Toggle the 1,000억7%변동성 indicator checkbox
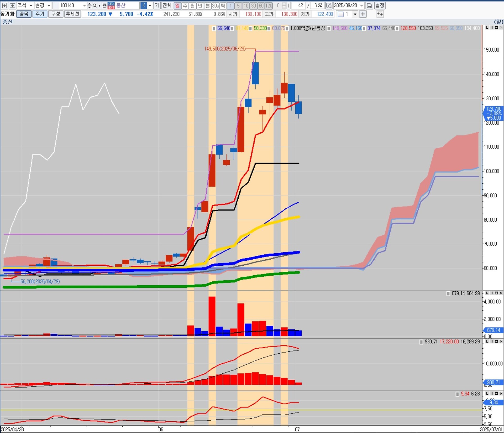Viewport: 504px width, 433px height. click(287, 28)
